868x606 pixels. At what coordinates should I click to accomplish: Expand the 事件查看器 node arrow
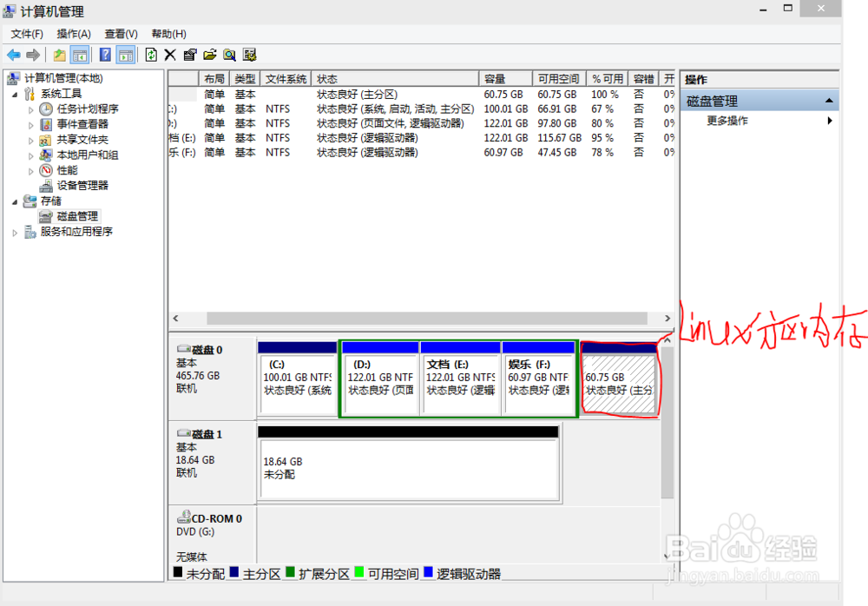click(x=31, y=125)
